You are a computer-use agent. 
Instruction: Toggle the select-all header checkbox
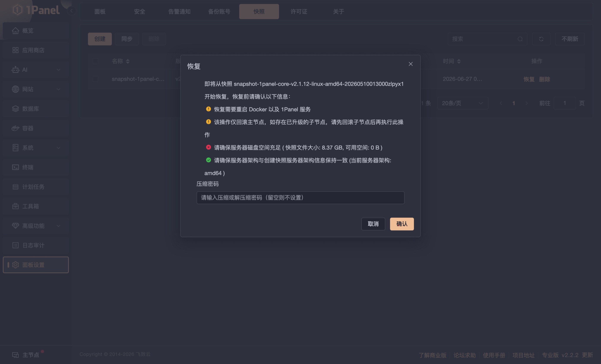click(95, 61)
